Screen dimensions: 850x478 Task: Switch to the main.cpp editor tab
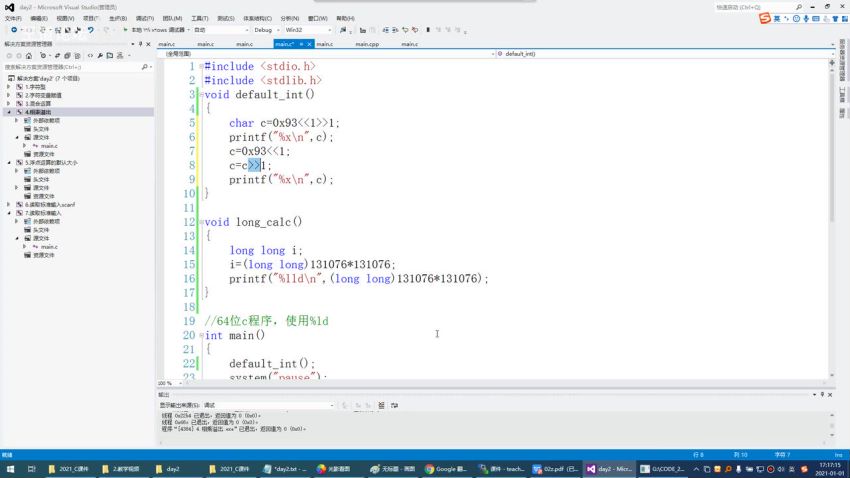point(366,44)
